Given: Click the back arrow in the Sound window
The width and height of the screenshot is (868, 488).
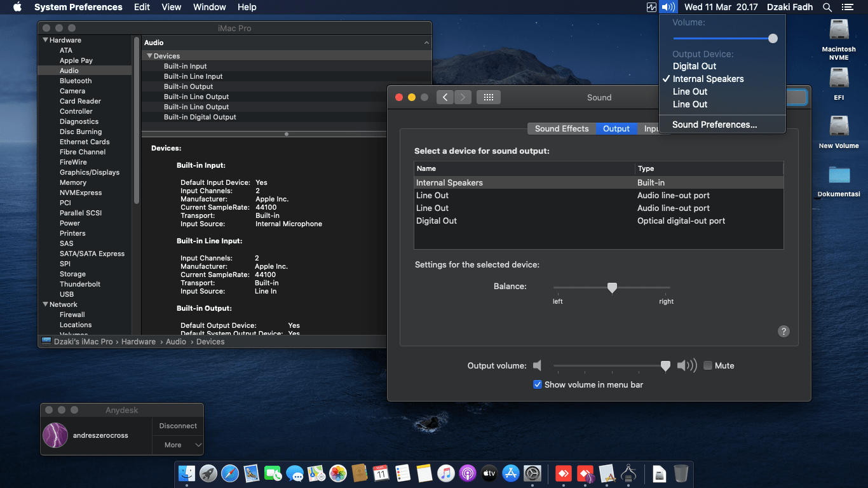Looking at the screenshot, I should click(445, 97).
